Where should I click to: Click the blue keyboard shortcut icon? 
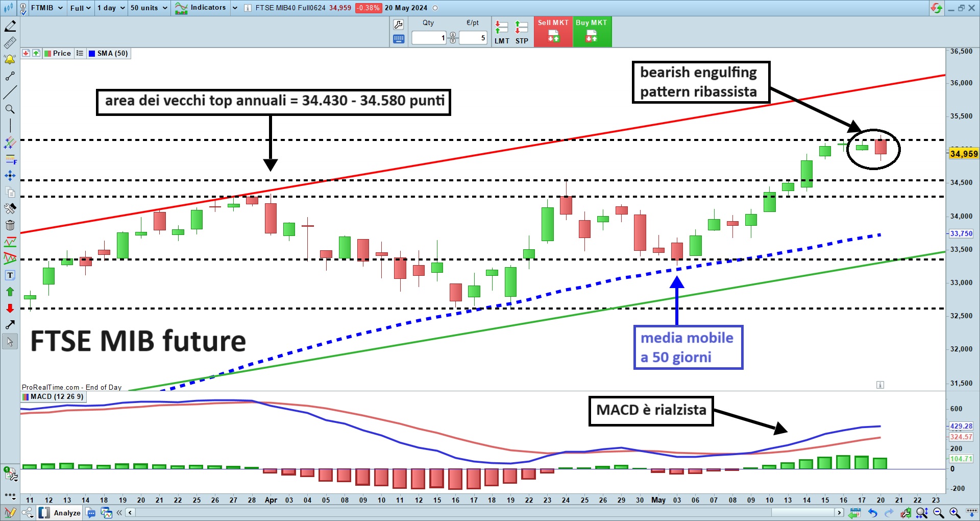click(399, 39)
